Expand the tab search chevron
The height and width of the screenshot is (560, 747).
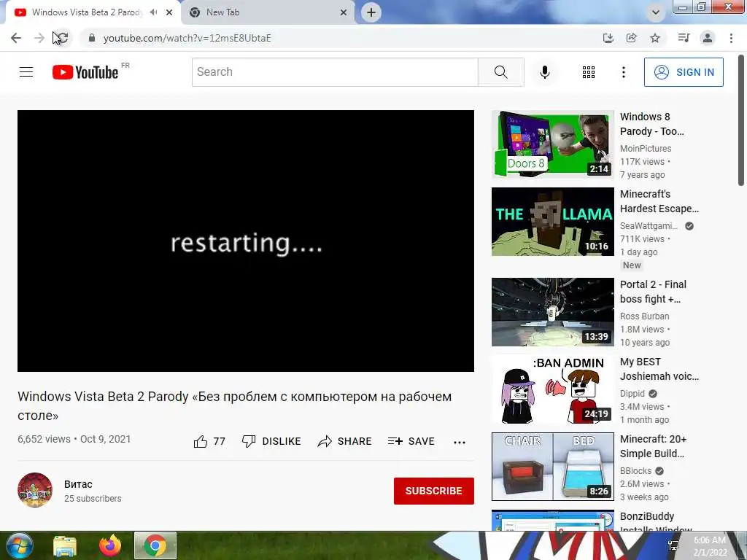pyautogui.click(x=656, y=12)
